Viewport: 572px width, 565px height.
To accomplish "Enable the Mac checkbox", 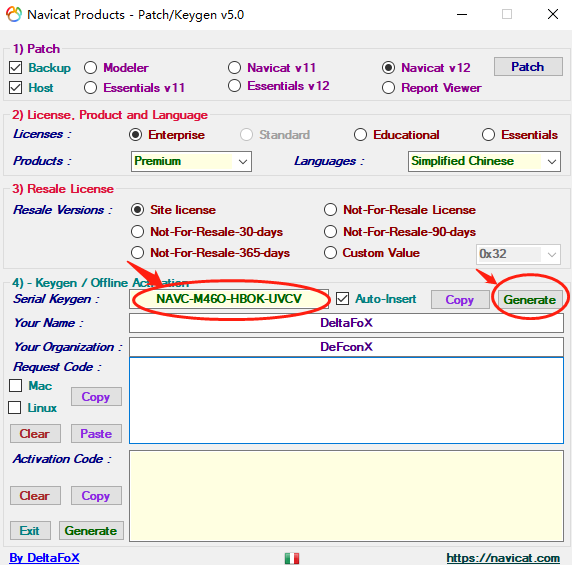I will (15, 386).
